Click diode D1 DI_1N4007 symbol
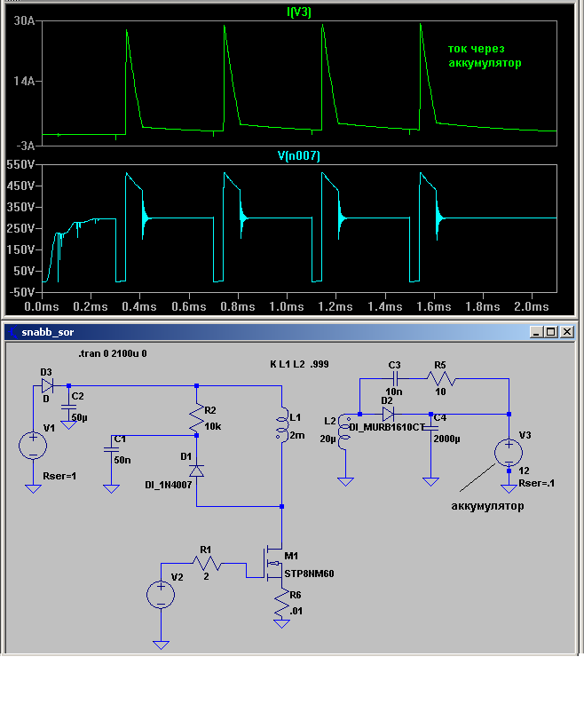The image size is (584, 728). pyautogui.click(x=196, y=471)
